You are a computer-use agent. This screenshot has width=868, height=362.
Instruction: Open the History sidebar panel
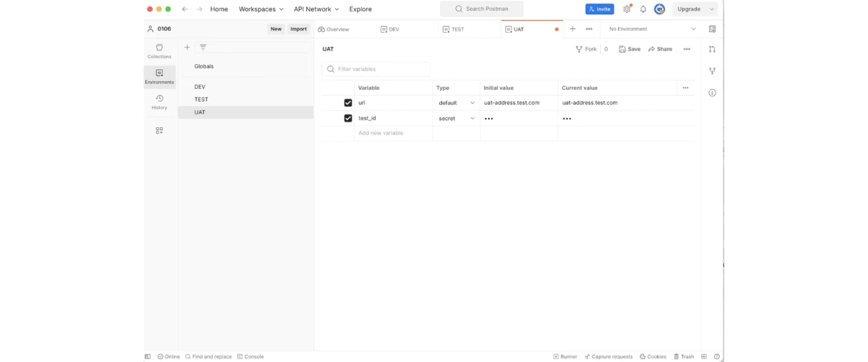coord(159,102)
